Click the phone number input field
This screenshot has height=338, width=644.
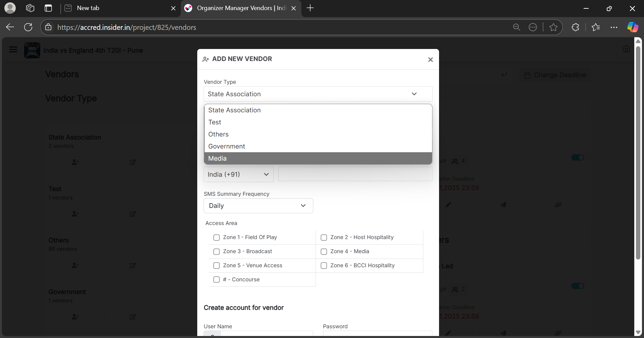pyautogui.click(x=355, y=174)
